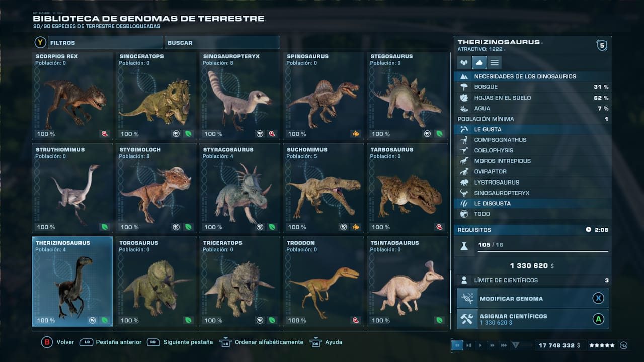Select the Spinosaurus genome card
The image size is (644, 362).
coord(324,96)
